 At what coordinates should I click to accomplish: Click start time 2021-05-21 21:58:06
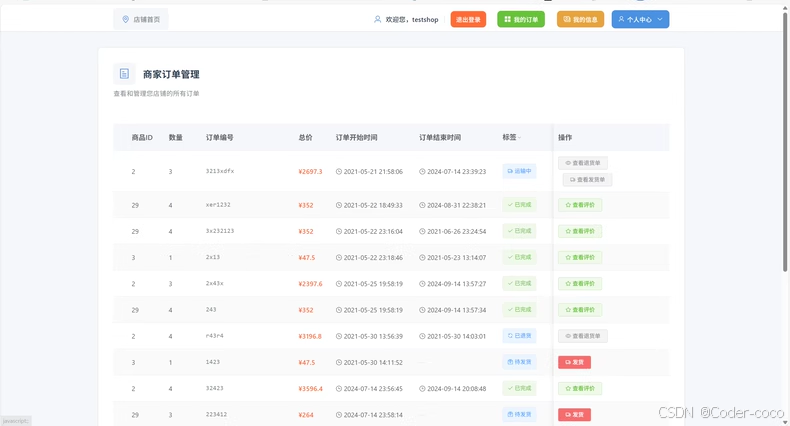coord(369,171)
